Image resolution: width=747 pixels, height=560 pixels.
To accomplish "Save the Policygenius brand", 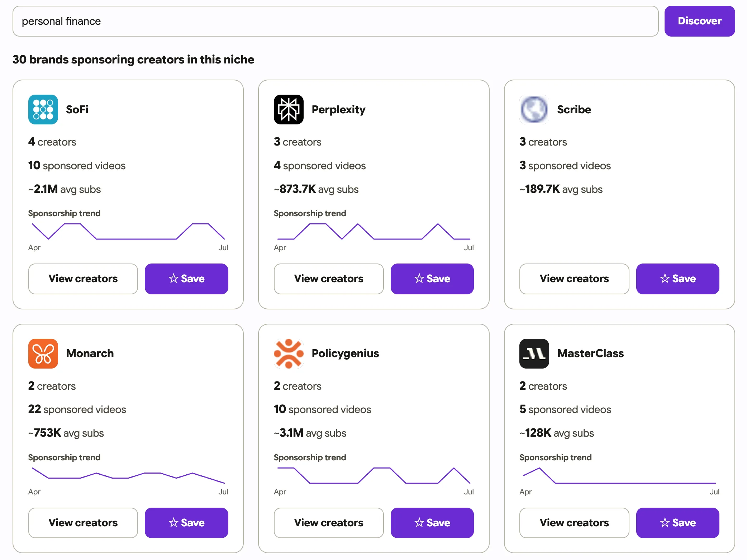I will [x=432, y=523].
